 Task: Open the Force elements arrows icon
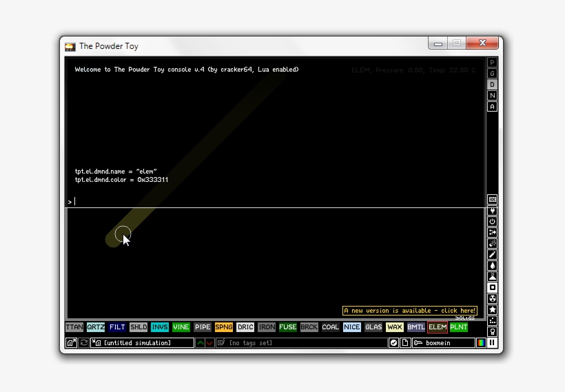(x=492, y=232)
